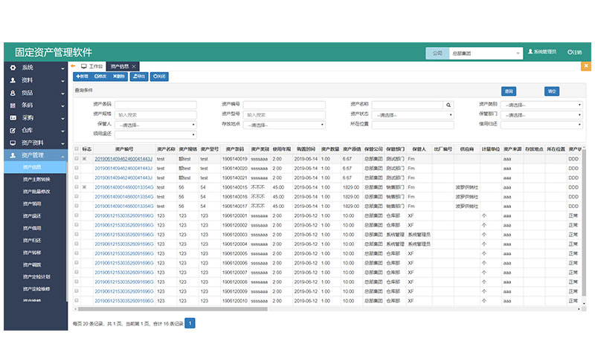
Task: Collapse the 资产管理 sidebar menu arrow
Action: tap(62, 156)
